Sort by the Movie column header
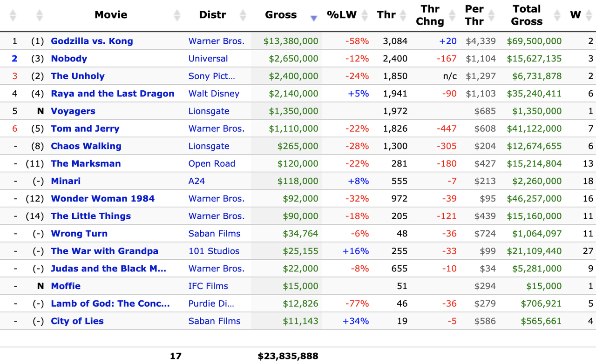This screenshot has height=364, width=596. 111,15
